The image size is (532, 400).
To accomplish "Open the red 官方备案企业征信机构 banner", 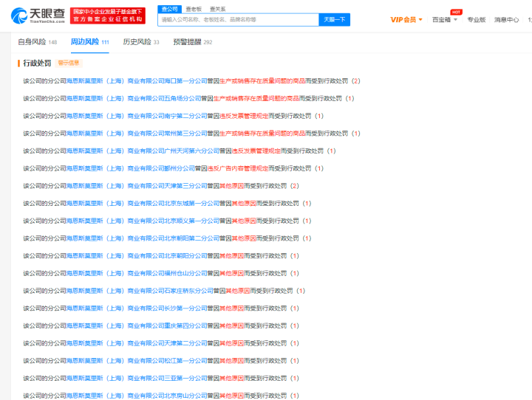I will click(108, 15).
